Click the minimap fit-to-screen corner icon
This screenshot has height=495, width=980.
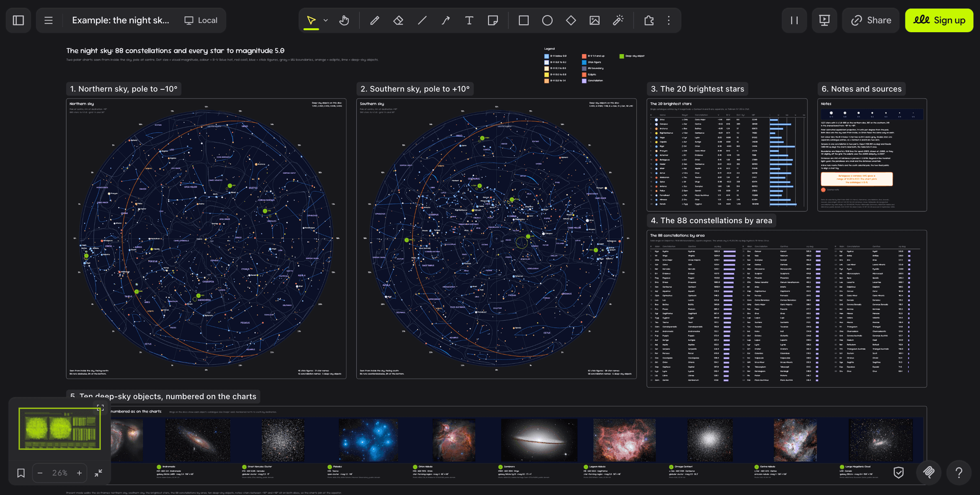tap(101, 407)
